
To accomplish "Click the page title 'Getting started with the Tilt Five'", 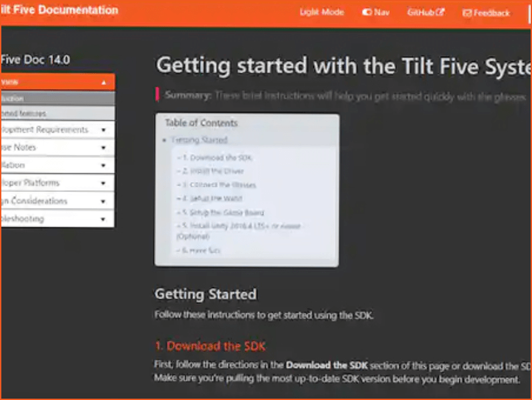I will [343, 66].
